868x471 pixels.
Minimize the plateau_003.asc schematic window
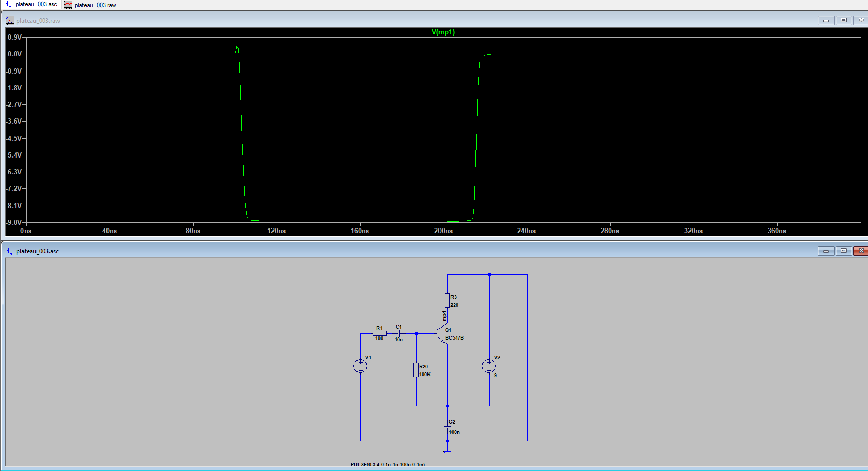[x=826, y=251]
